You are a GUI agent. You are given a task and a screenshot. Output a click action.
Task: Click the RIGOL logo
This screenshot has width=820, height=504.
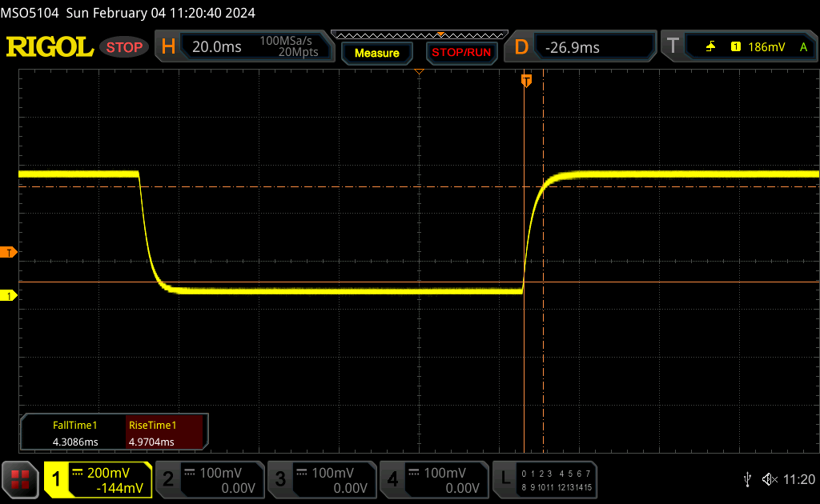[50, 47]
